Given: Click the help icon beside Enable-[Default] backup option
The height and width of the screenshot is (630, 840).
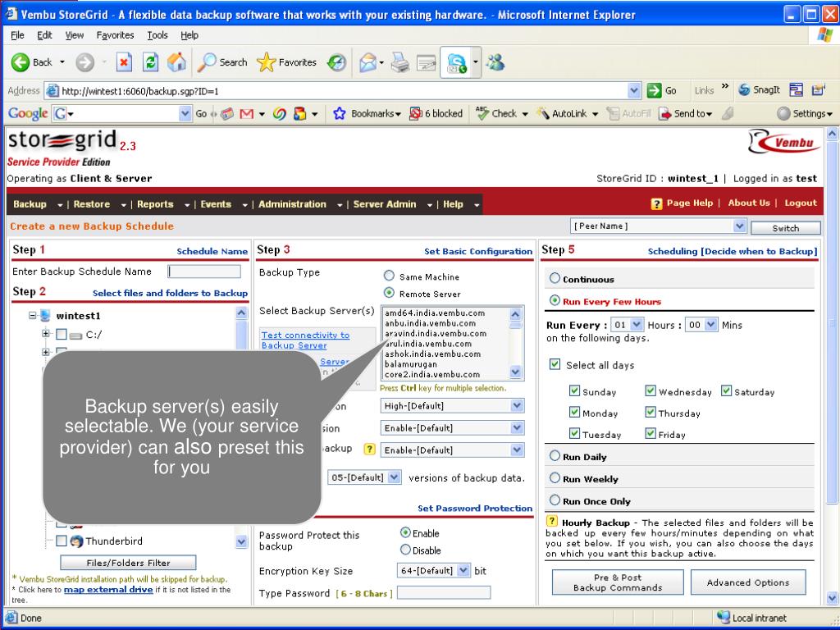Looking at the screenshot, I should (369, 449).
